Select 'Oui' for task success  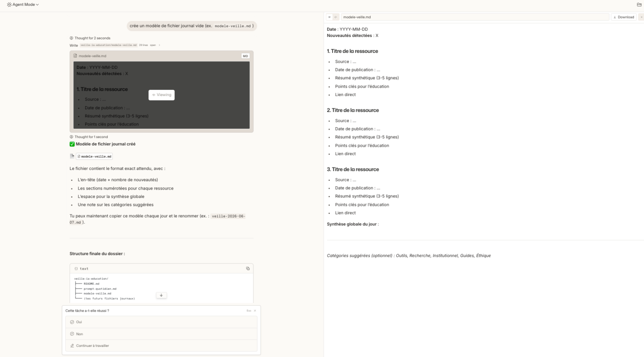coord(161,322)
